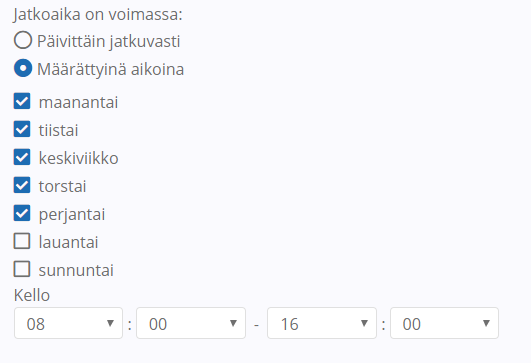Uncheck the maanantai checkbox
The height and width of the screenshot is (363, 531).
[x=22, y=101]
